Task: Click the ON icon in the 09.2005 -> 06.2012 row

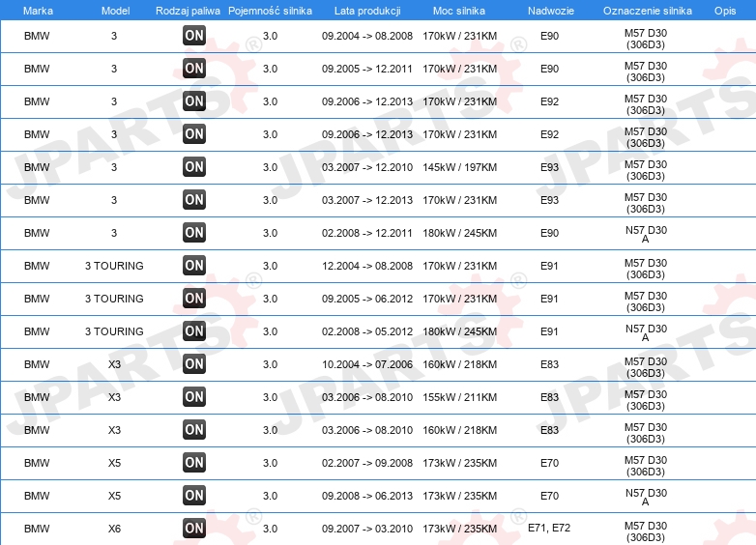Action: point(194,299)
